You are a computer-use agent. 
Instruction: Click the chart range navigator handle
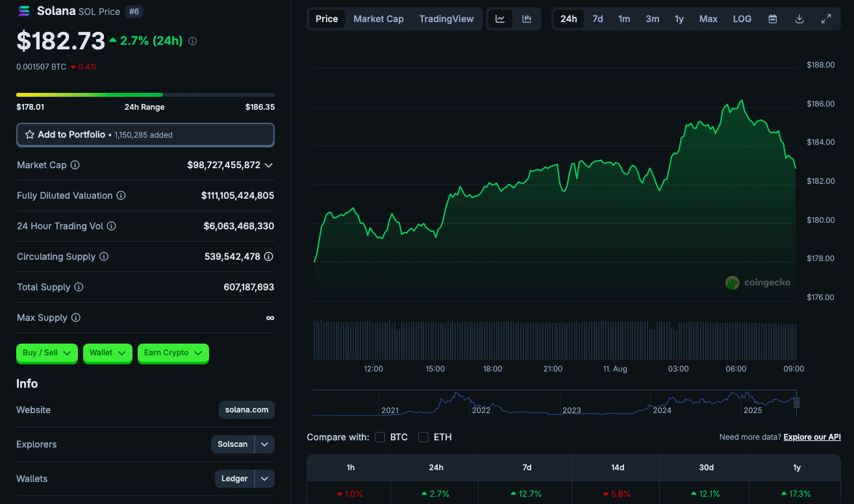(x=796, y=403)
